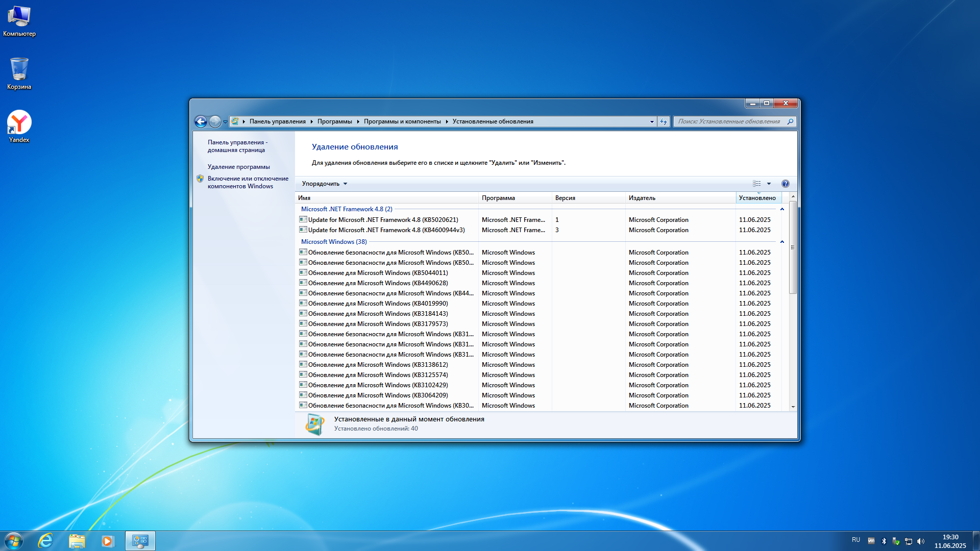Open the Удаление программы link
Screen dimensions: 980x551
click(239, 167)
